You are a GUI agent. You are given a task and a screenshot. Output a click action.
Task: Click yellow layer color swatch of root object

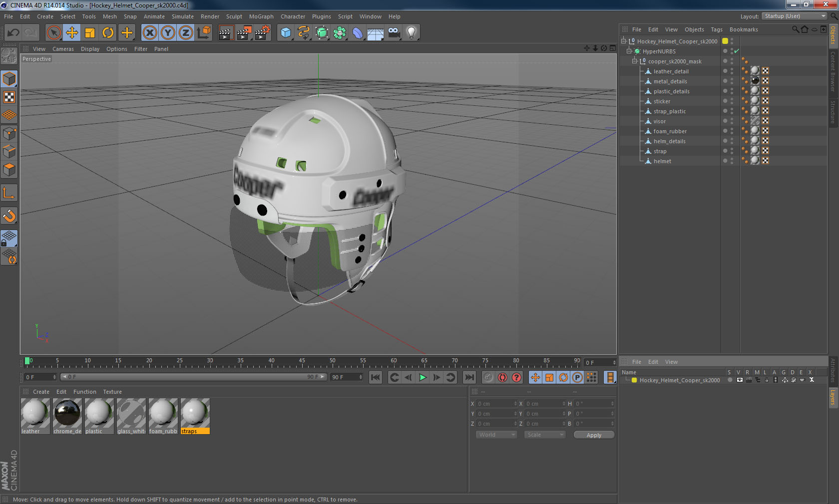725,41
